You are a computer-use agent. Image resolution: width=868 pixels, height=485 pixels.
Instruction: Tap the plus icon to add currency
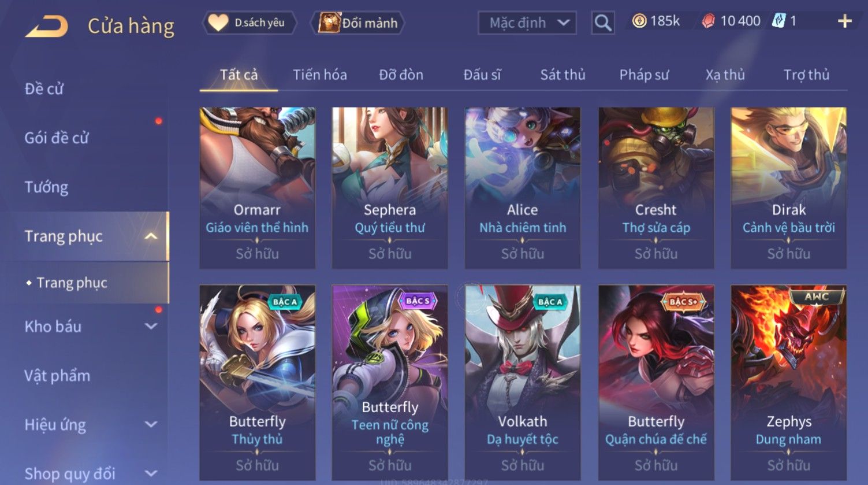844,21
